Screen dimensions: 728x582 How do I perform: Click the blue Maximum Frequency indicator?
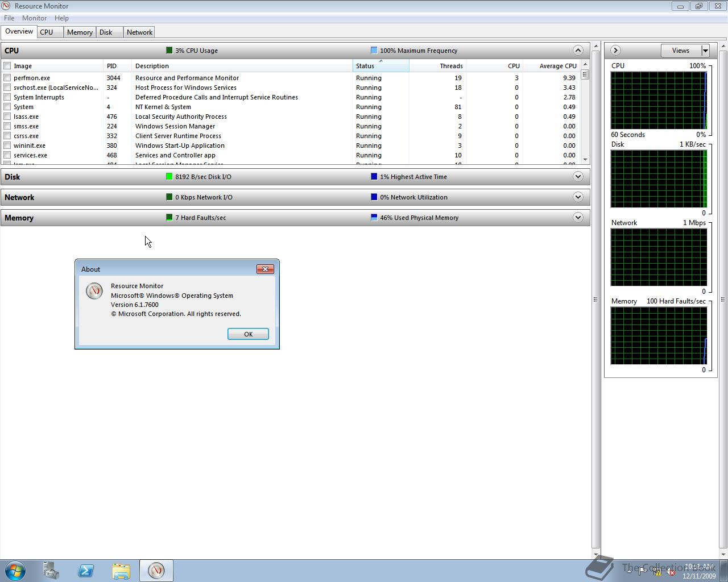[x=374, y=50]
